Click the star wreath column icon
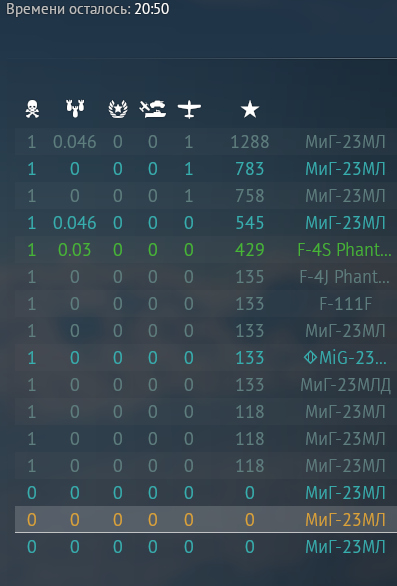This screenshot has height=586, width=397. pos(118,109)
